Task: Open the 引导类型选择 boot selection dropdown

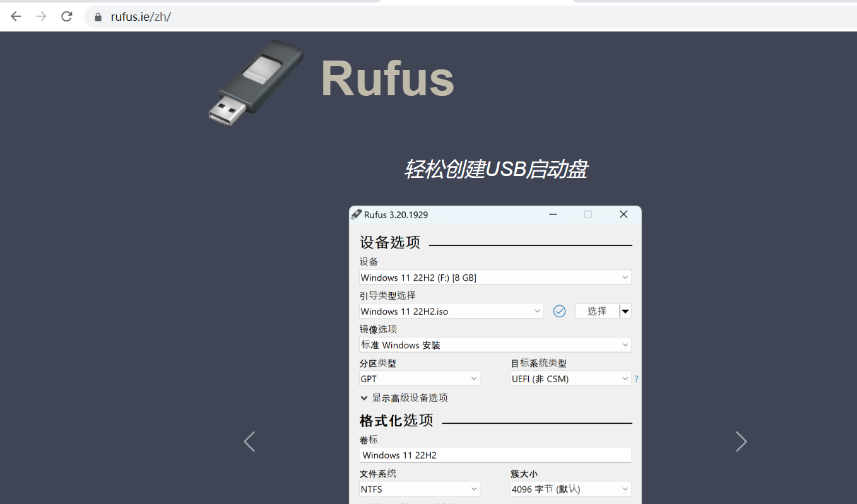Action: tap(451, 311)
